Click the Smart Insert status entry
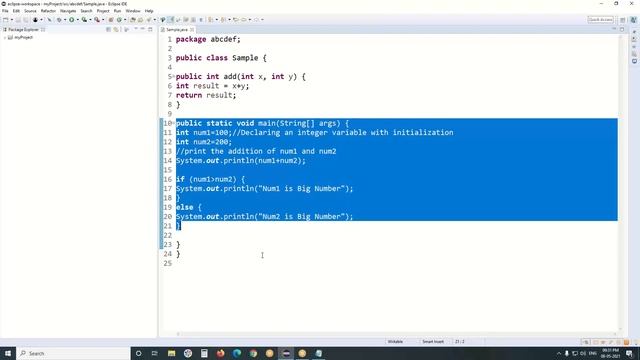 [x=433, y=342]
